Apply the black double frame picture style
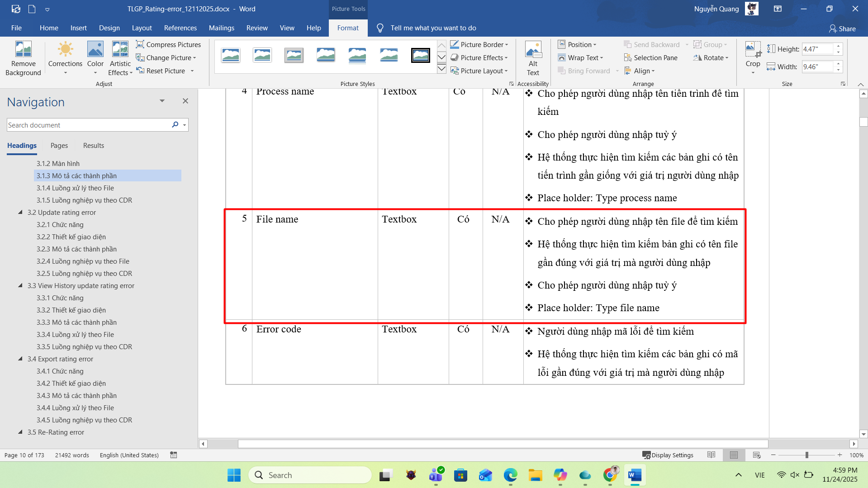 click(420, 55)
